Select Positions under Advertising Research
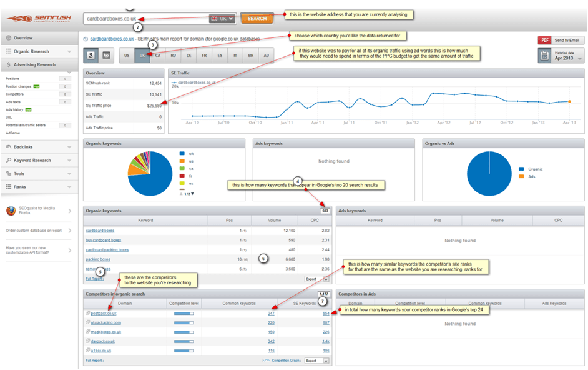Image resolution: width=588 pixels, height=370 pixels. 12,79
